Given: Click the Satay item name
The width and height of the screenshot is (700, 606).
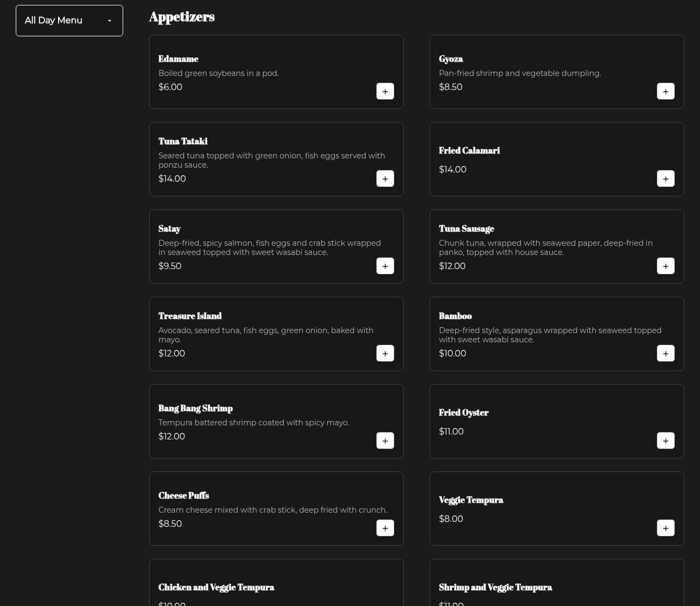Looking at the screenshot, I should [169, 229].
